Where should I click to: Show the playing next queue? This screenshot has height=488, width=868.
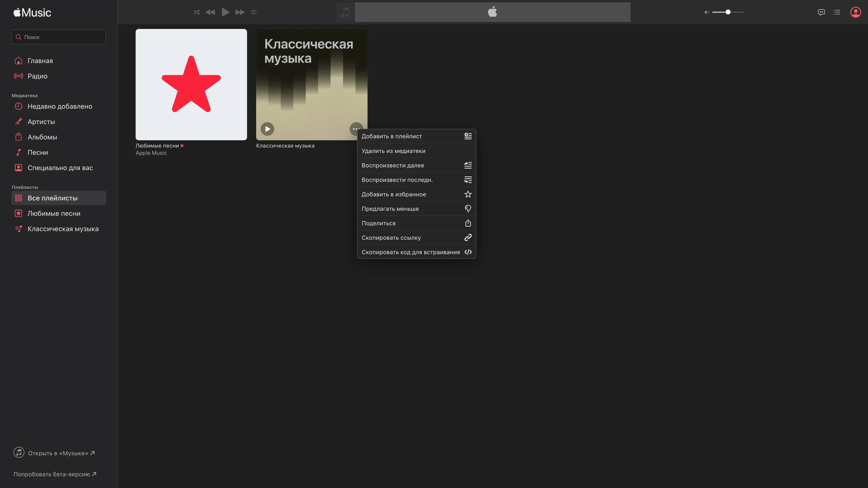pos(837,12)
